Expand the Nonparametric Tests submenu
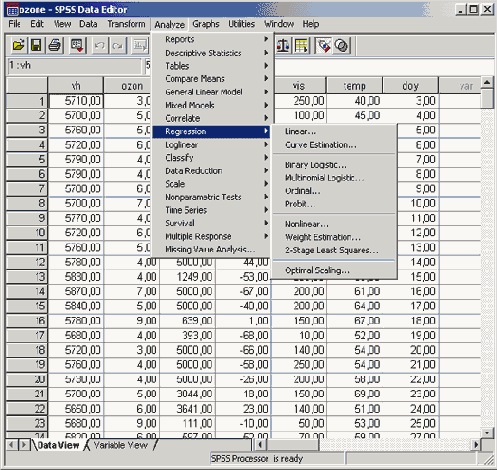 click(x=211, y=197)
